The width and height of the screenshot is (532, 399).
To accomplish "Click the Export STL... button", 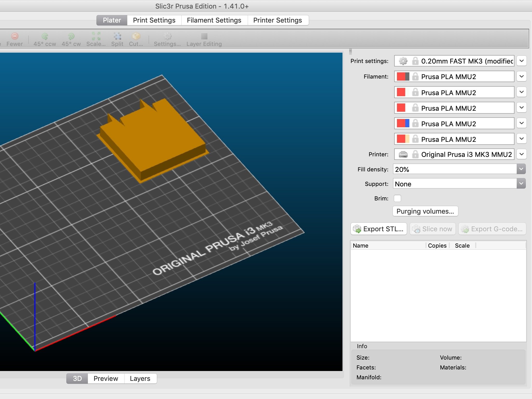I will click(x=379, y=229).
